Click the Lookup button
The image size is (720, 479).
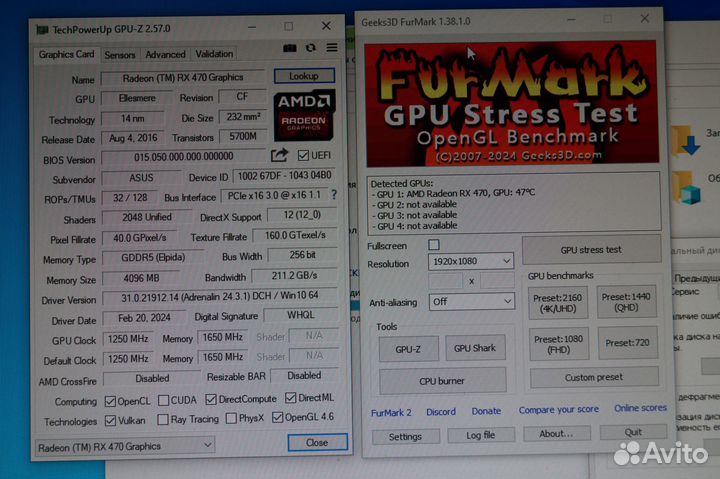coord(304,76)
